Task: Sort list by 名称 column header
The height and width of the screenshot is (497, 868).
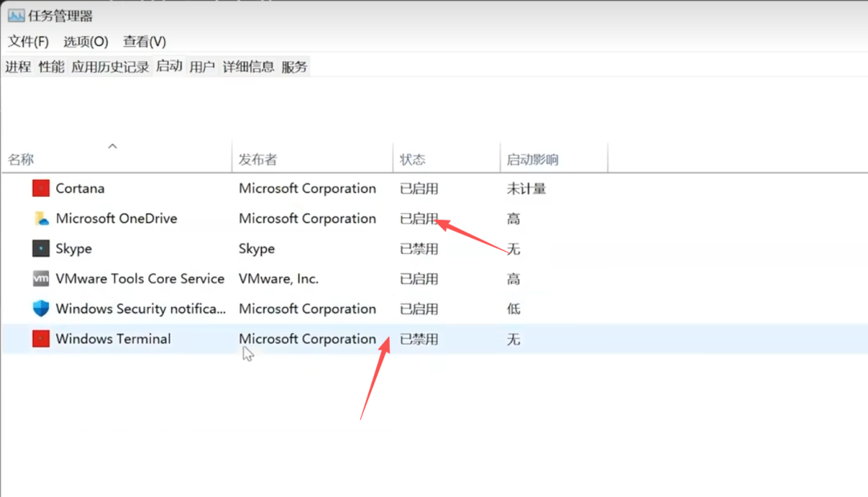Action: (22, 159)
